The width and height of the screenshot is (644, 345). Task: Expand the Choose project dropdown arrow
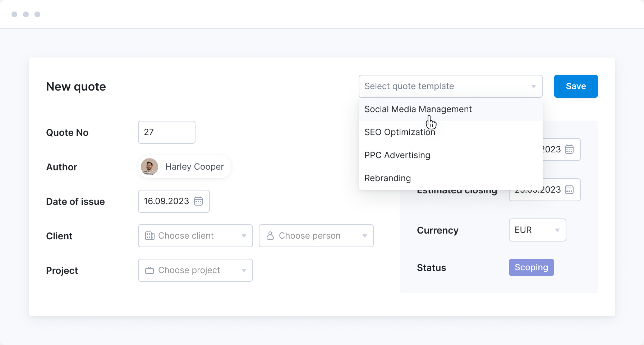pos(244,271)
